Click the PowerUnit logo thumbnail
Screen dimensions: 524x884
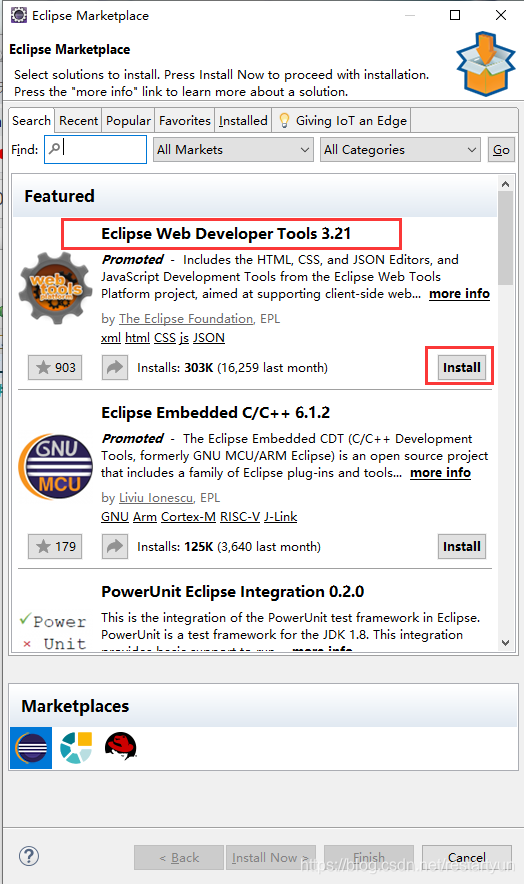point(54,631)
